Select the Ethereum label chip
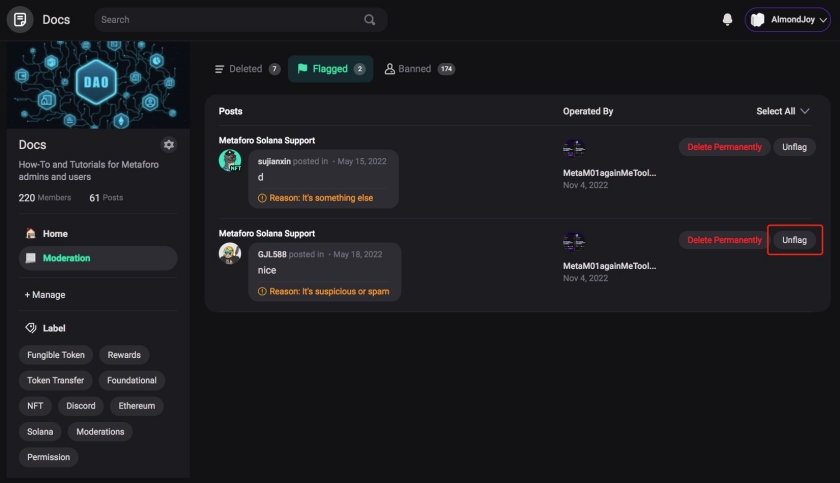840x483 pixels. coord(137,406)
